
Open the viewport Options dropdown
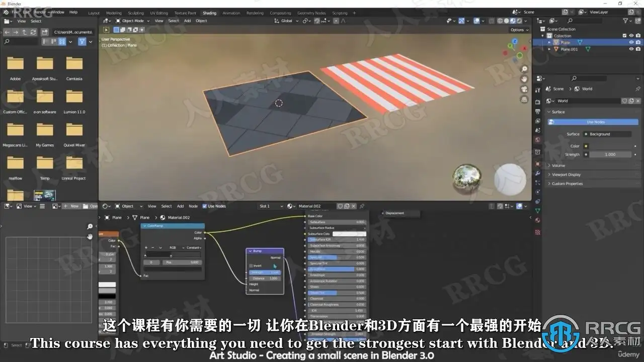pyautogui.click(x=519, y=30)
